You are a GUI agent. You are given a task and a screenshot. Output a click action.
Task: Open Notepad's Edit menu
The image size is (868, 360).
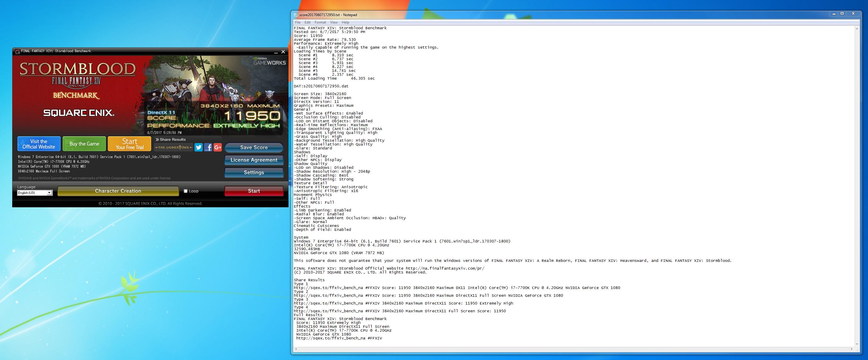point(307,22)
